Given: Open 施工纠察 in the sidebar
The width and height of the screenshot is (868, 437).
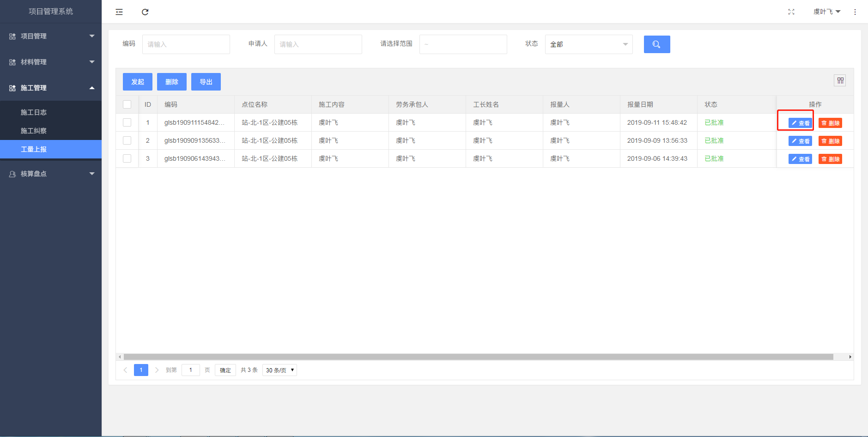Looking at the screenshot, I should click(51, 131).
